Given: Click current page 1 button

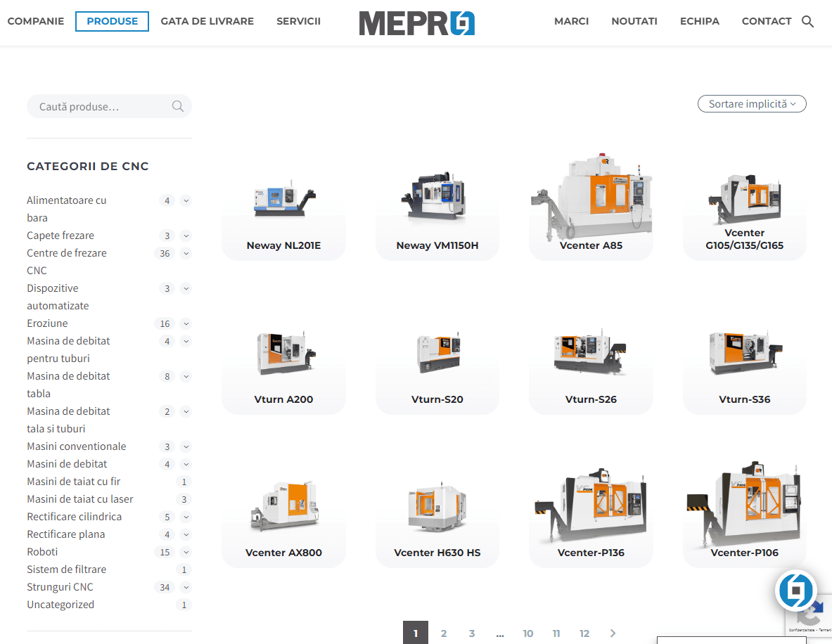Looking at the screenshot, I should (x=416, y=632).
